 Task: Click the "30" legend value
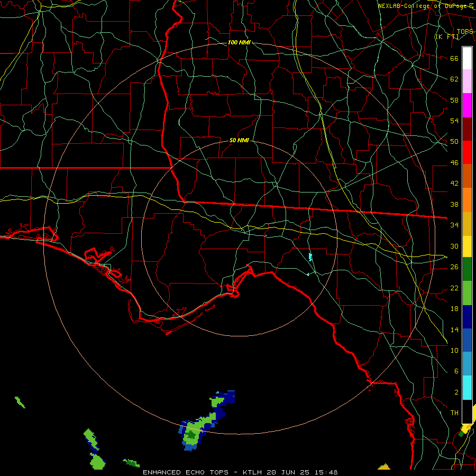pos(454,246)
